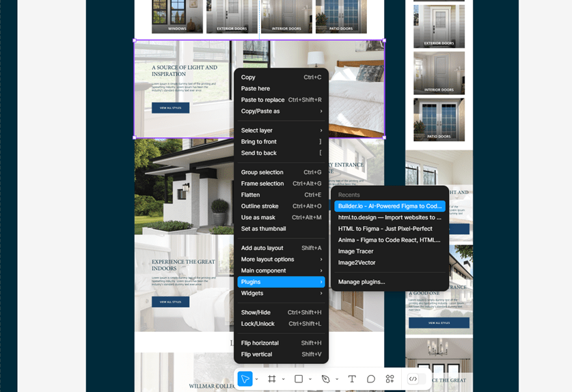Image resolution: width=572 pixels, height=392 pixels.
Task: Expand the Widgets submenu
Action: 281,293
